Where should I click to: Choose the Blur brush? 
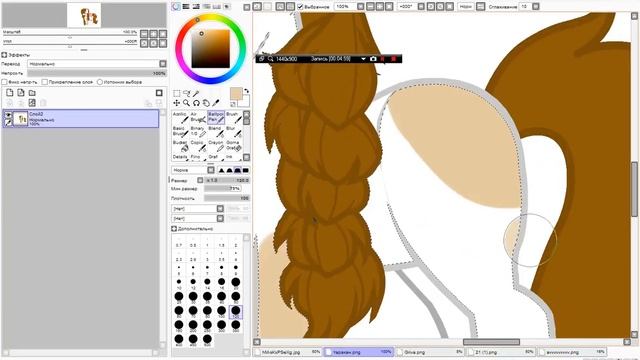click(233, 131)
